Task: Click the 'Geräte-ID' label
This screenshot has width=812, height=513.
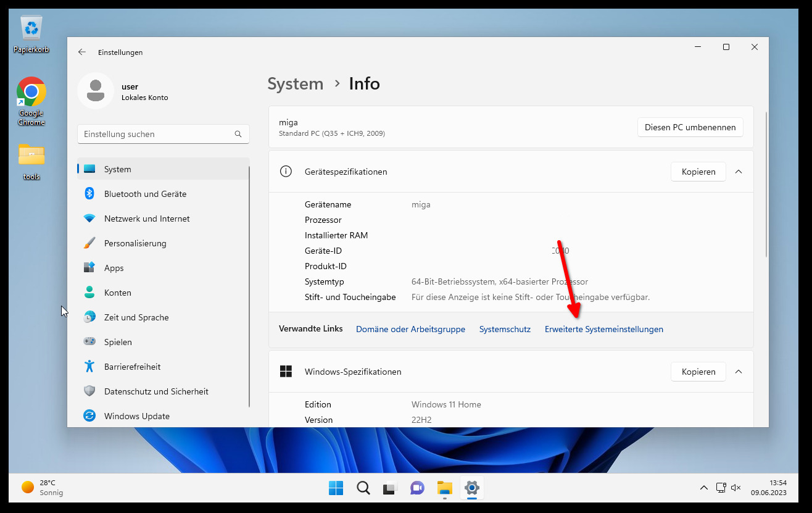Action: 323,251
